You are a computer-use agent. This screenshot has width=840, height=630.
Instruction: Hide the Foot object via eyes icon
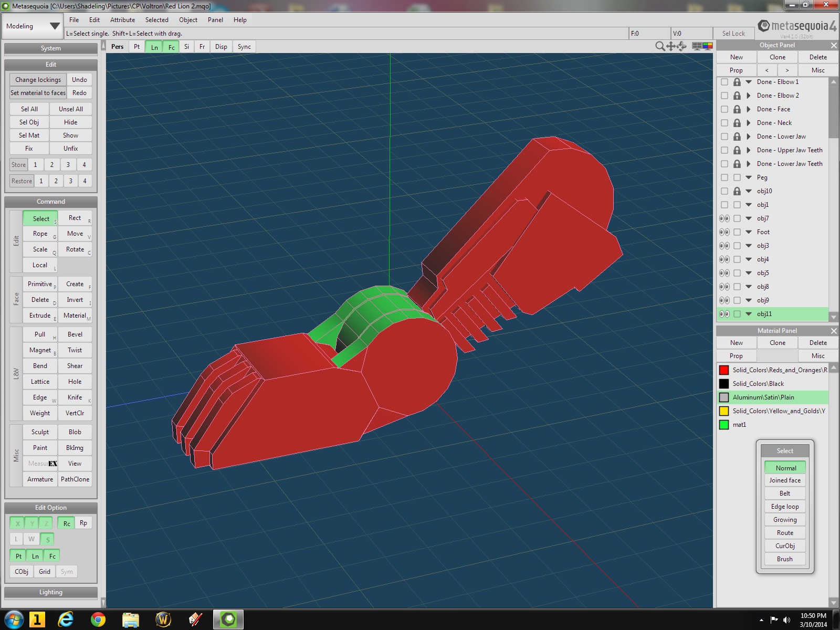[724, 232]
